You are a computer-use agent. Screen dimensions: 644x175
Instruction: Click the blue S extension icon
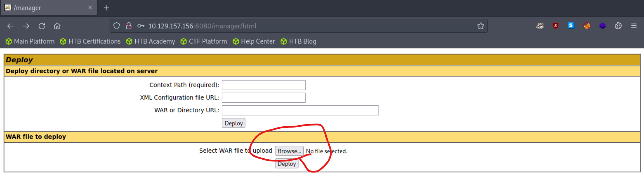tap(571, 25)
